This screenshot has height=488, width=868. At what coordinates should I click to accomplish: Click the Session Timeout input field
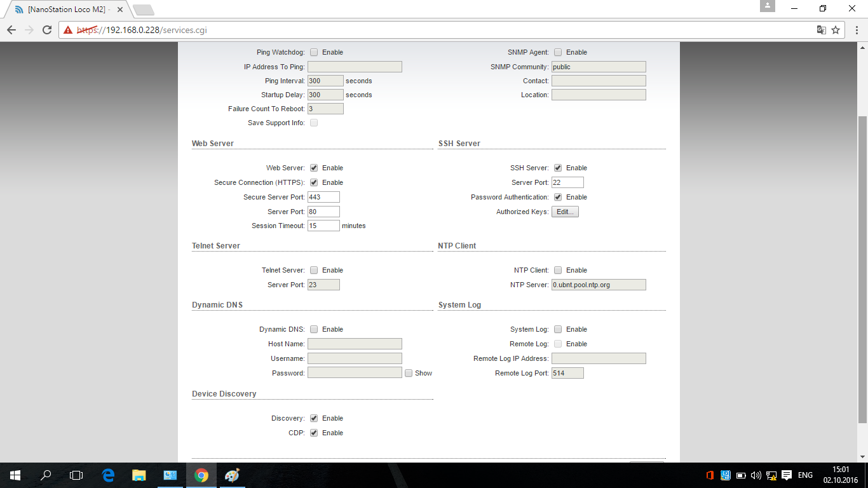(323, 226)
